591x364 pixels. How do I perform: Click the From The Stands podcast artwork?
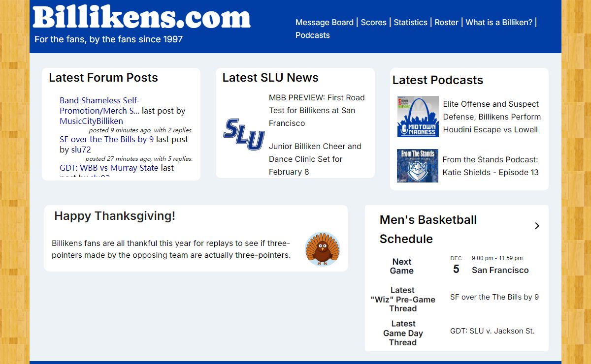418,166
